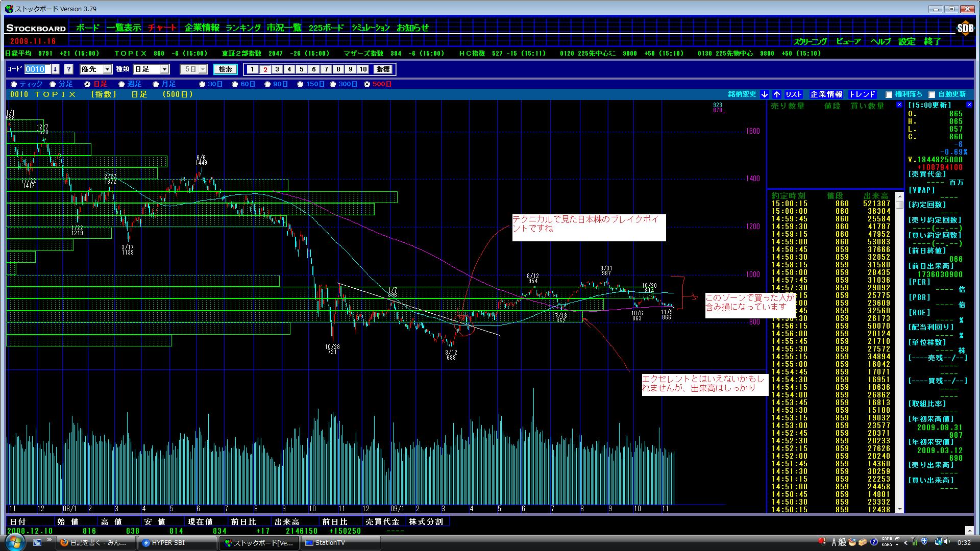Click the question mark help icon
The height and width of the screenshot is (551, 980).
click(x=69, y=69)
